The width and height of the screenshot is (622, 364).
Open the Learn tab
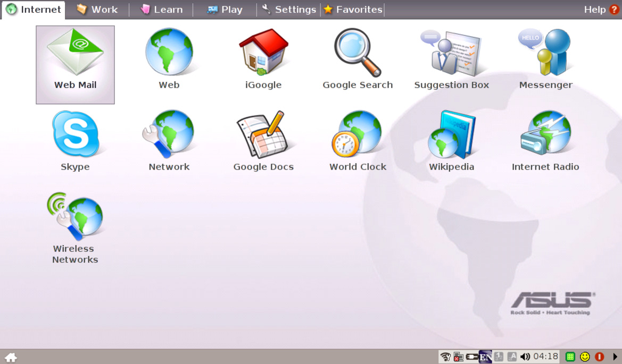pos(161,10)
